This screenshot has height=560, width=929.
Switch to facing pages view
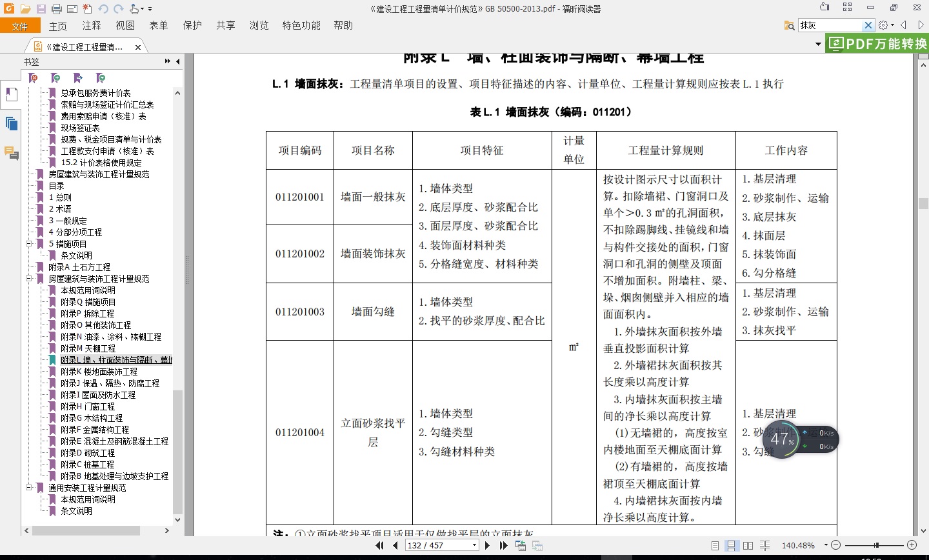coord(748,546)
